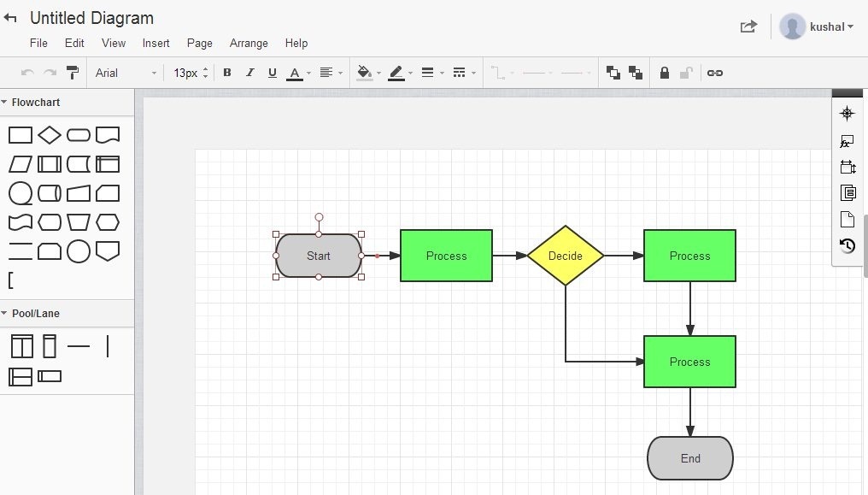Increase font size with stepper arrow

(x=205, y=69)
